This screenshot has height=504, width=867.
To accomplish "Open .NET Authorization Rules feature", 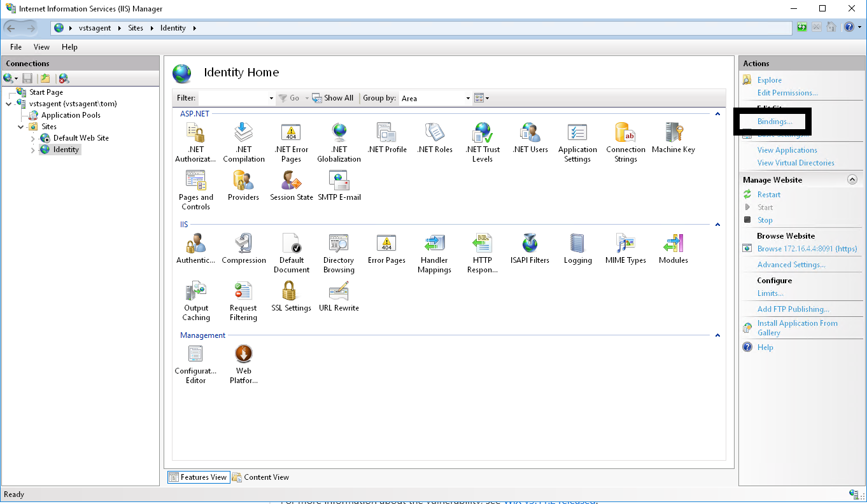I will pos(195,142).
